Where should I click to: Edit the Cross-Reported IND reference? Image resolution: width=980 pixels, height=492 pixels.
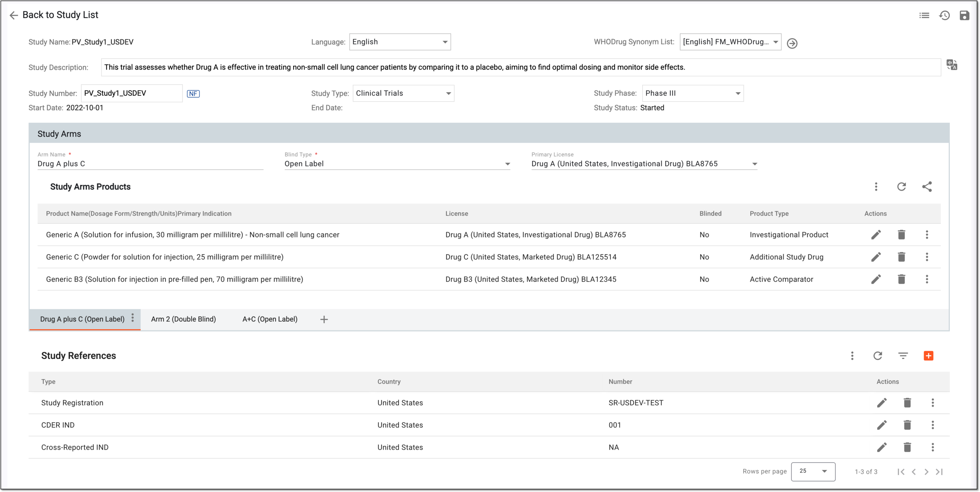(x=882, y=447)
